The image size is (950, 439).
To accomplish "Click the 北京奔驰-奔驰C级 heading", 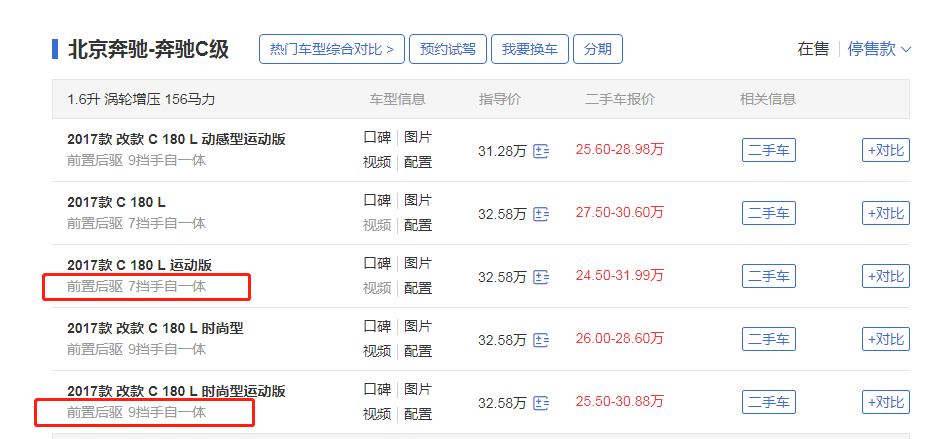I will coord(148,49).
